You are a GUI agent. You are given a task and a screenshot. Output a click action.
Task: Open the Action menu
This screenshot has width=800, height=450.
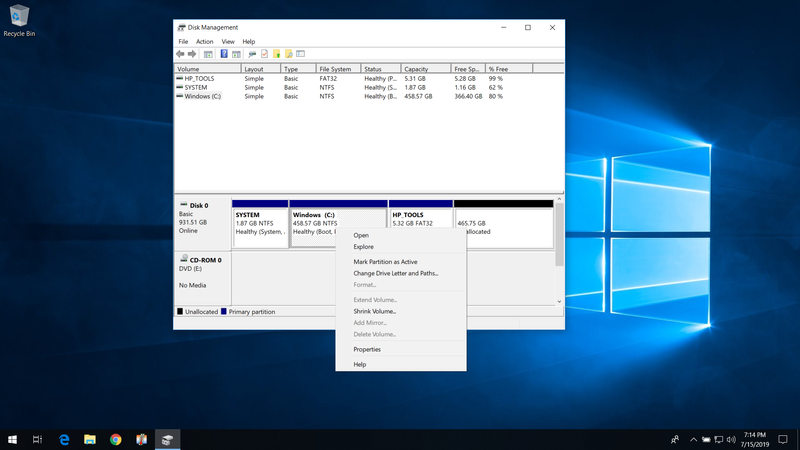coord(204,42)
